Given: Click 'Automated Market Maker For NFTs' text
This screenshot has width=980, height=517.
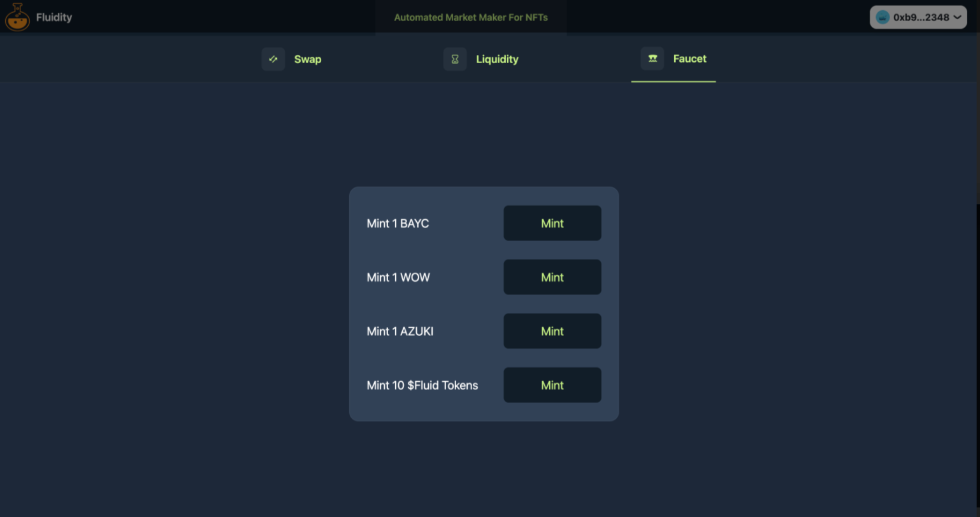Looking at the screenshot, I should coord(471,17).
